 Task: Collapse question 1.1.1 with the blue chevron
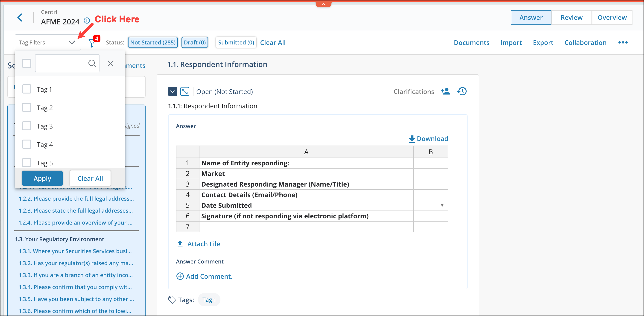(x=173, y=91)
